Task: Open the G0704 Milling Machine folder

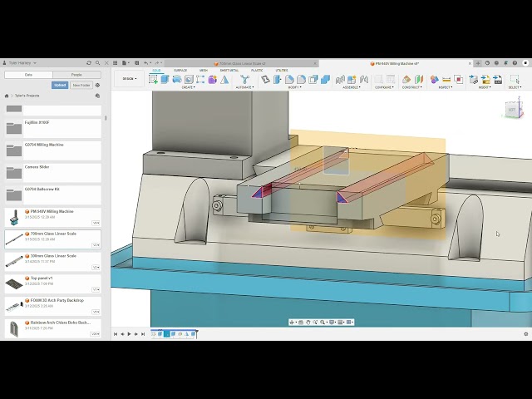Action: (52, 150)
